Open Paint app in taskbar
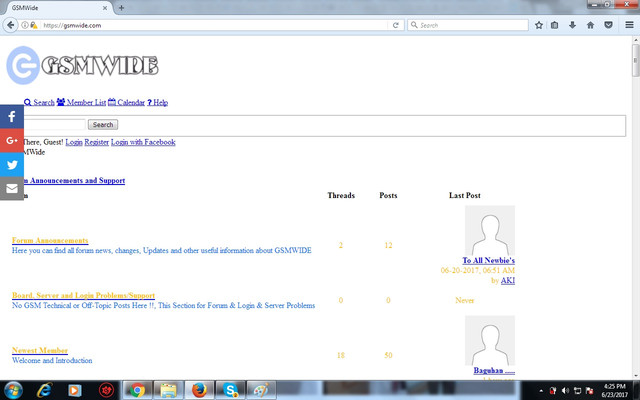The image size is (640, 400). tap(261, 390)
